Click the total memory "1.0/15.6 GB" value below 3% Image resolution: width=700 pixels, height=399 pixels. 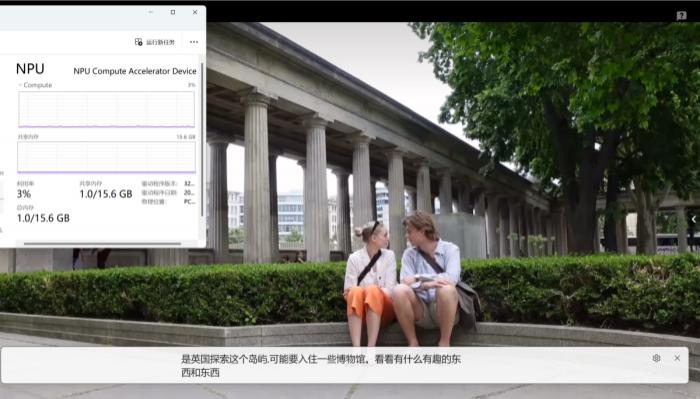click(43, 218)
